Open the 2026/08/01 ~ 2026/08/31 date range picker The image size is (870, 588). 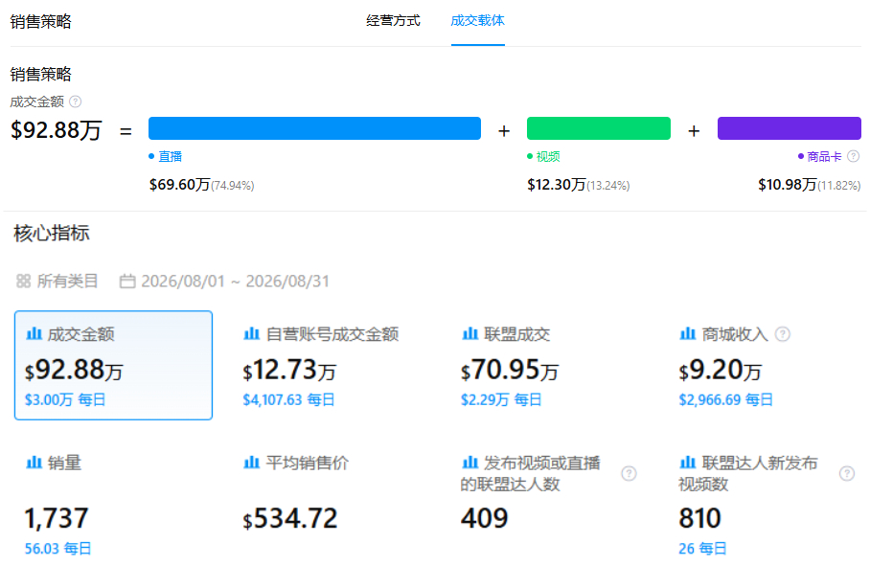(x=224, y=282)
